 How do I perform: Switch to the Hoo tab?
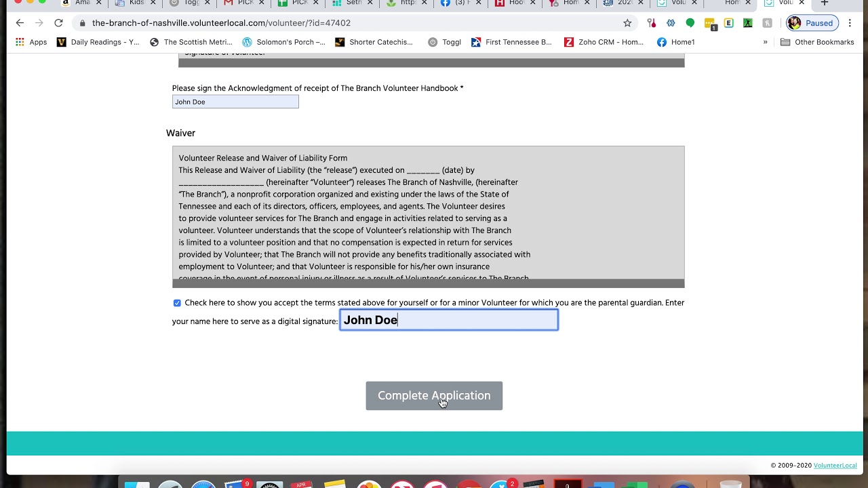(x=515, y=3)
